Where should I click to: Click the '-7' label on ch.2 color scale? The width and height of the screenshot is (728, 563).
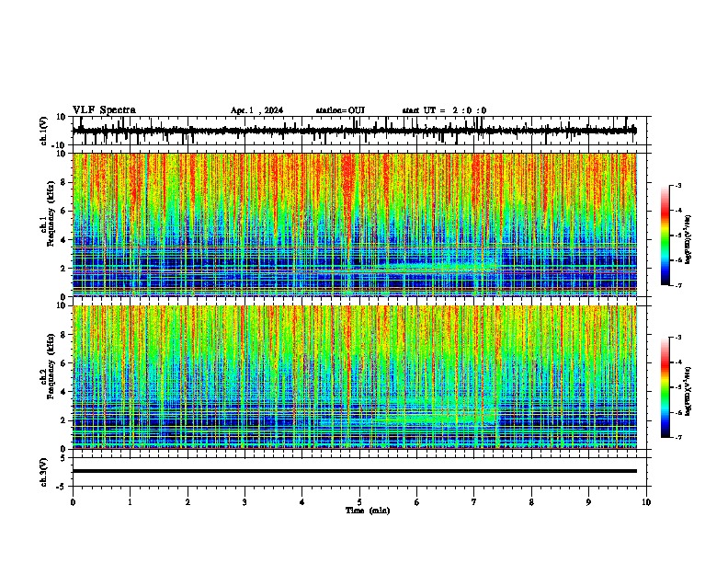678,437
